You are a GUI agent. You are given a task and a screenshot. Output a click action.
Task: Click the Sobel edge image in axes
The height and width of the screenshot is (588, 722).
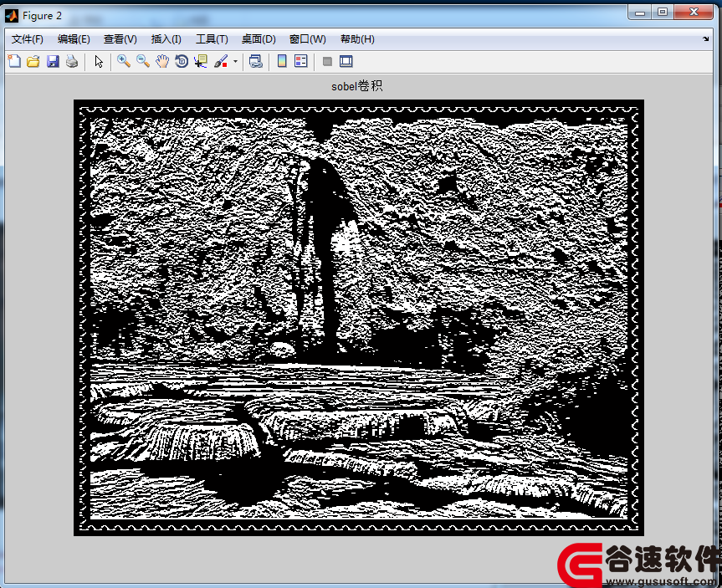click(x=359, y=318)
